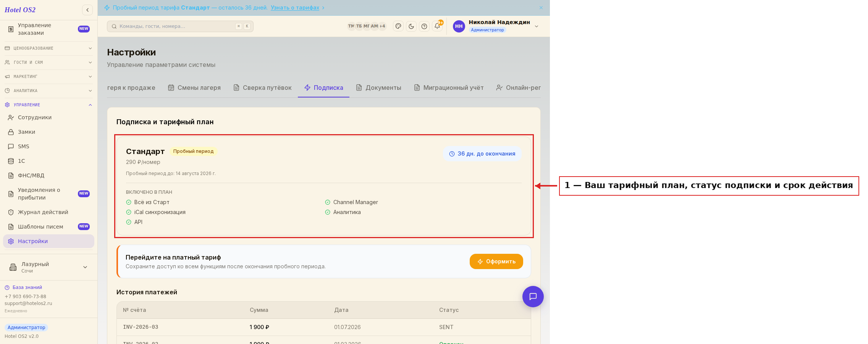This screenshot has height=344, width=868.
Task: Click the Оформить button
Action: click(496, 261)
